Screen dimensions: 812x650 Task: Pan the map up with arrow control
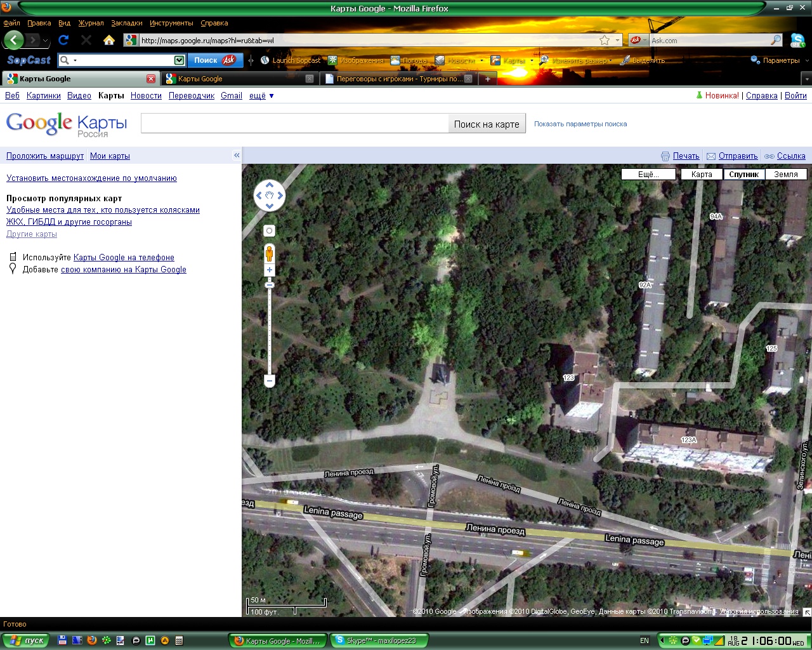(x=270, y=185)
